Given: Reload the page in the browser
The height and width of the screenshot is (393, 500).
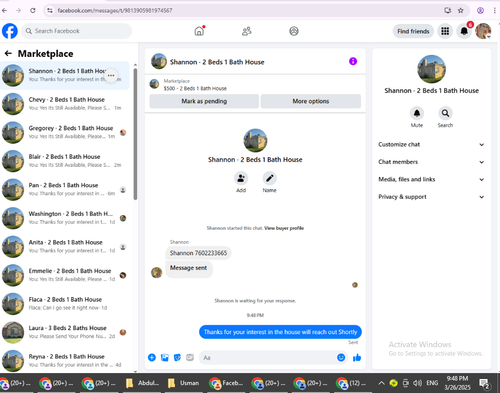Looking at the screenshot, I should point(33,10).
